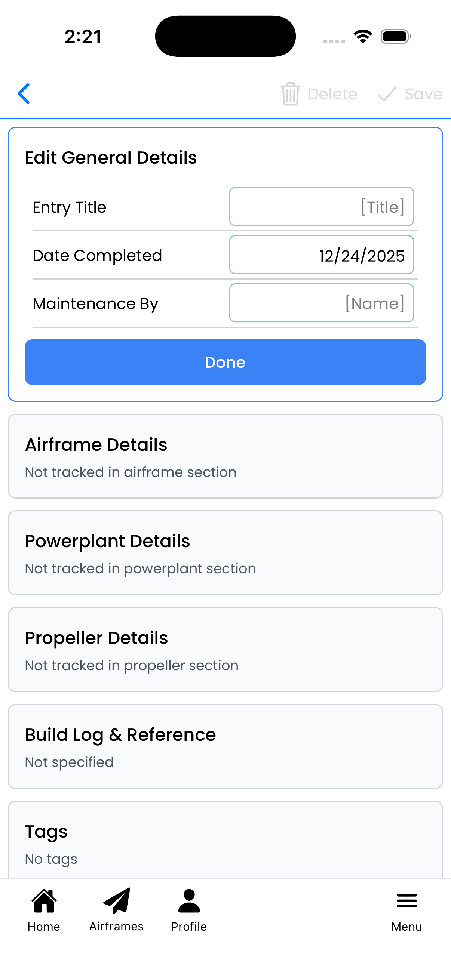Check the Wi-Fi status icon
This screenshot has height=980, width=451.
click(363, 37)
